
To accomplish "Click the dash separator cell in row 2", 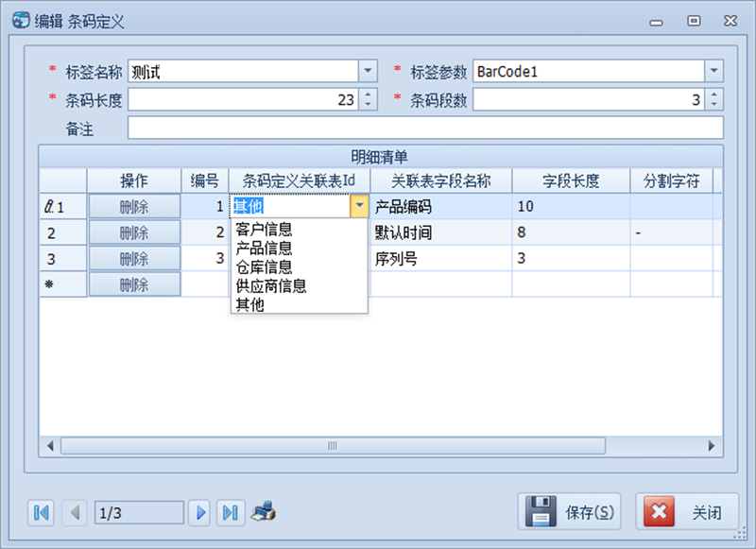I will (x=671, y=232).
